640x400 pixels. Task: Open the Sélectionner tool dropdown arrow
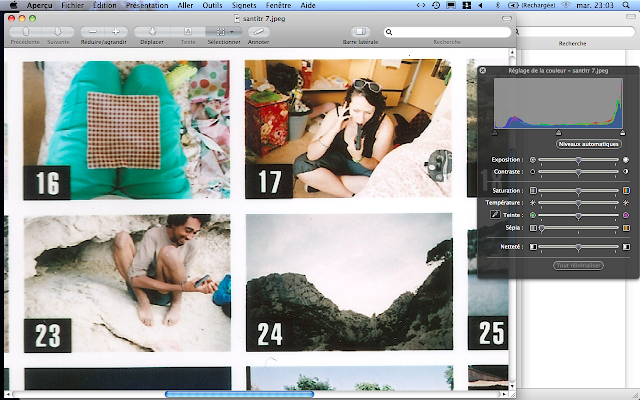tap(232, 32)
